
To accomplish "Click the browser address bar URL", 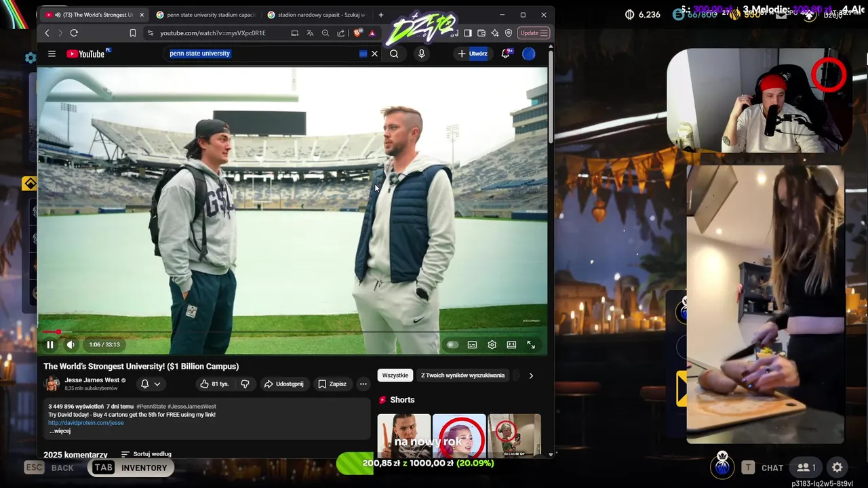I will [x=213, y=33].
